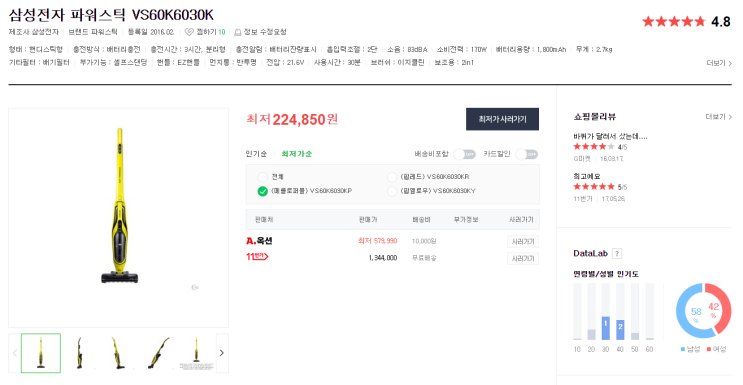This screenshot has width=743, height=385.
Task: Select the fourth tilted vacuum thumbnail
Action: 158,353
